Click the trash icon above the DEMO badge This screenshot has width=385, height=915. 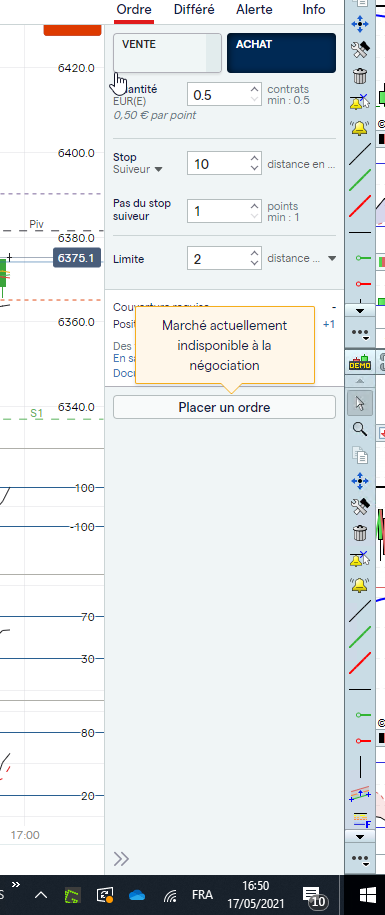coord(360,75)
